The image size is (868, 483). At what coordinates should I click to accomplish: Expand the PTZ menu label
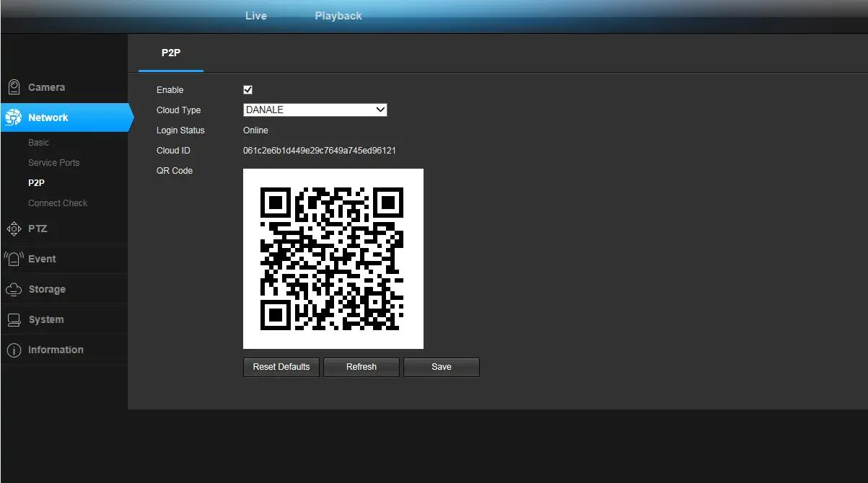pos(38,229)
